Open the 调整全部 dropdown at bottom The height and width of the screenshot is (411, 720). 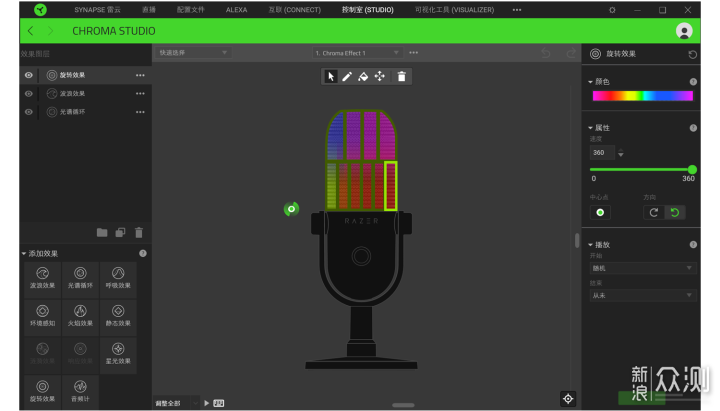[176, 403]
